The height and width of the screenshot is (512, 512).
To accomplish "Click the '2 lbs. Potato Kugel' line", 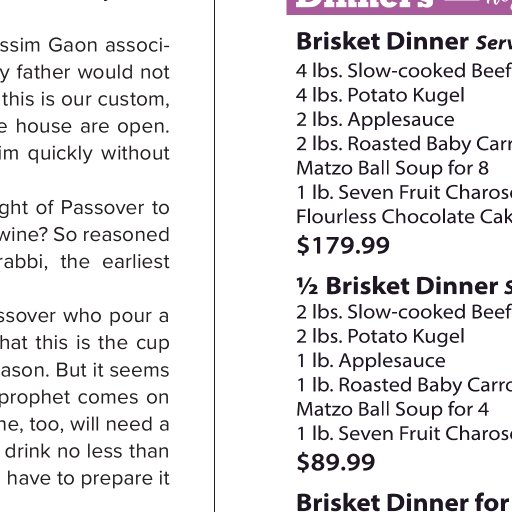I will pyautogui.click(x=380, y=337).
